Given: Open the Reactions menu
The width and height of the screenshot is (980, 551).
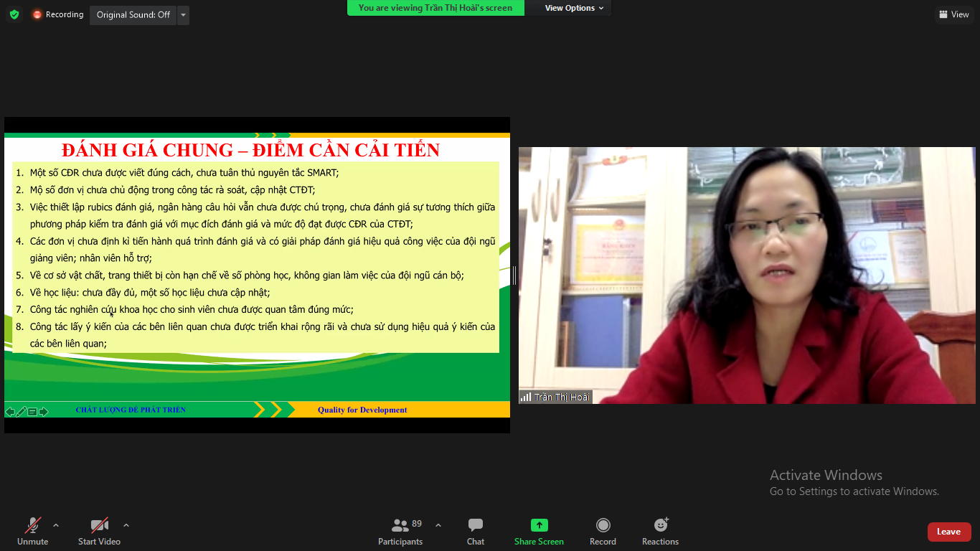Looking at the screenshot, I should [660, 532].
